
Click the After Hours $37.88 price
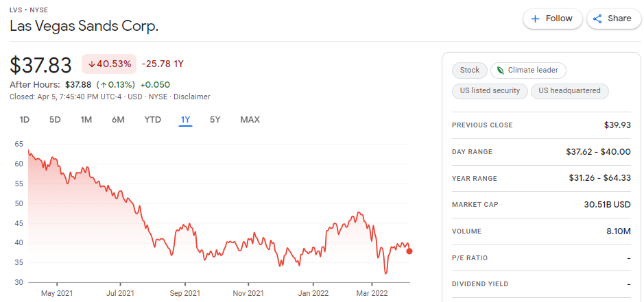(x=78, y=85)
